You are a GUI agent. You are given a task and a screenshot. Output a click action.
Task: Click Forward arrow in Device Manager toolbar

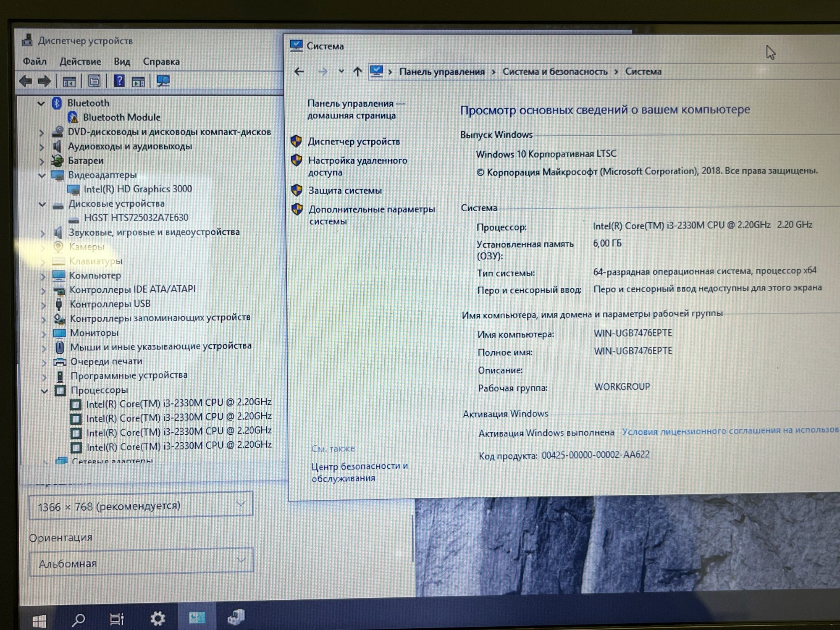click(x=44, y=81)
